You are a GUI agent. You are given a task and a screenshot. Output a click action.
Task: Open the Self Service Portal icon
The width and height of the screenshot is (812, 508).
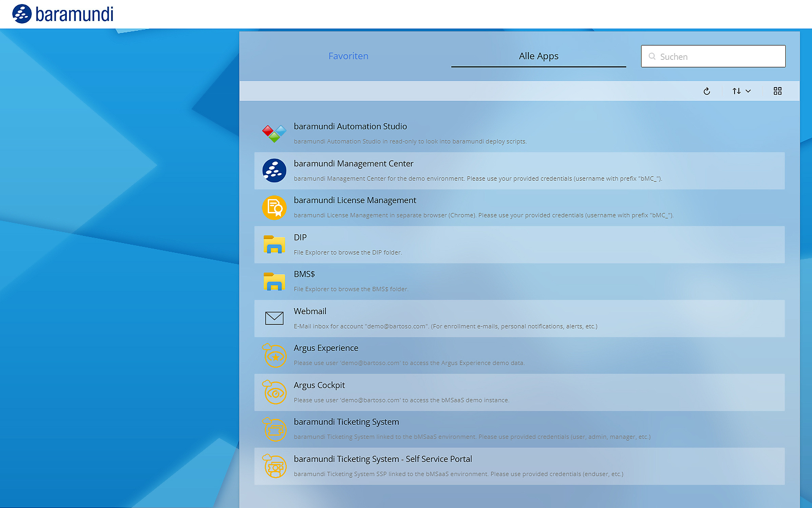(273, 466)
